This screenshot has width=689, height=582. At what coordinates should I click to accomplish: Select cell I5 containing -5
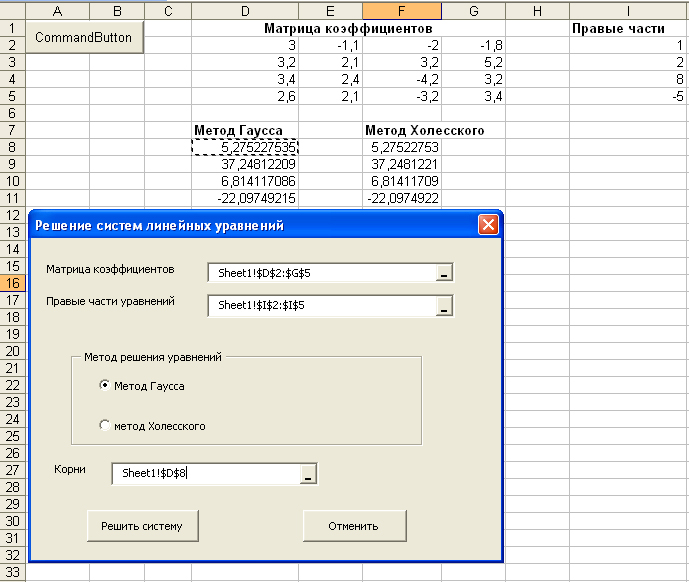point(628,97)
